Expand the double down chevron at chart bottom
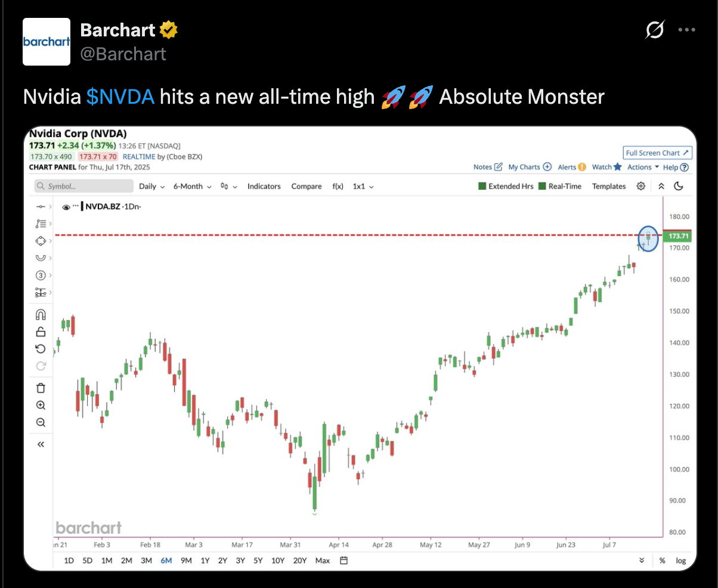Image resolution: width=718 pixels, height=588 pixels. click(642, 561)
